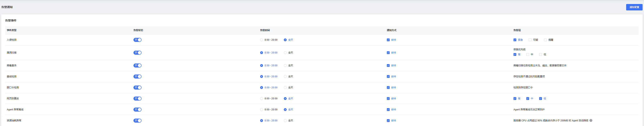Viewport: 644px width, 126px height.
Task: Click the 病毒扫描任务检测出木马 description
Action: pyautogui.click(x=540, y=66)
